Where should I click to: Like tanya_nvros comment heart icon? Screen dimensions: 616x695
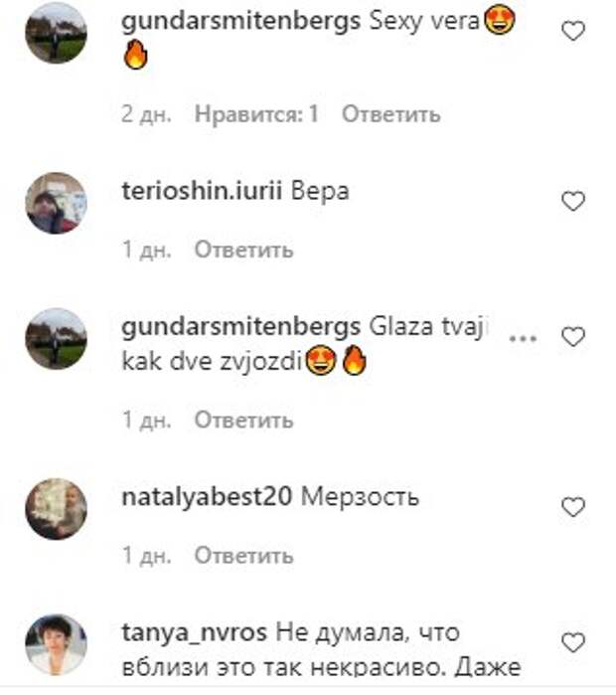coord(573,642)
